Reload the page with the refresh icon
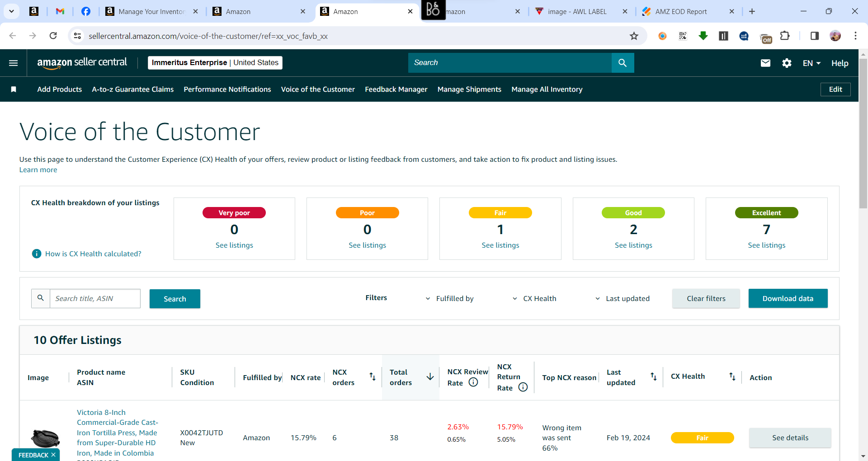 point(53,36)
